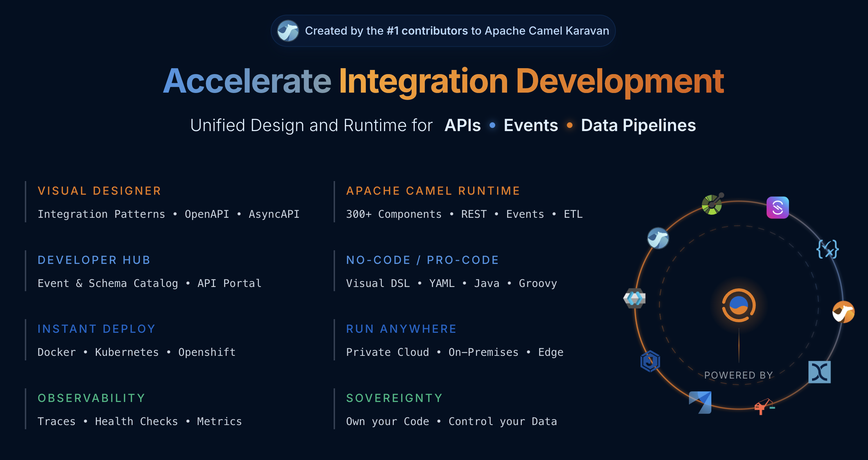Screen dimensions: 868x460
Task: Click the central orange ring logo
Action: tap(739, 305)
